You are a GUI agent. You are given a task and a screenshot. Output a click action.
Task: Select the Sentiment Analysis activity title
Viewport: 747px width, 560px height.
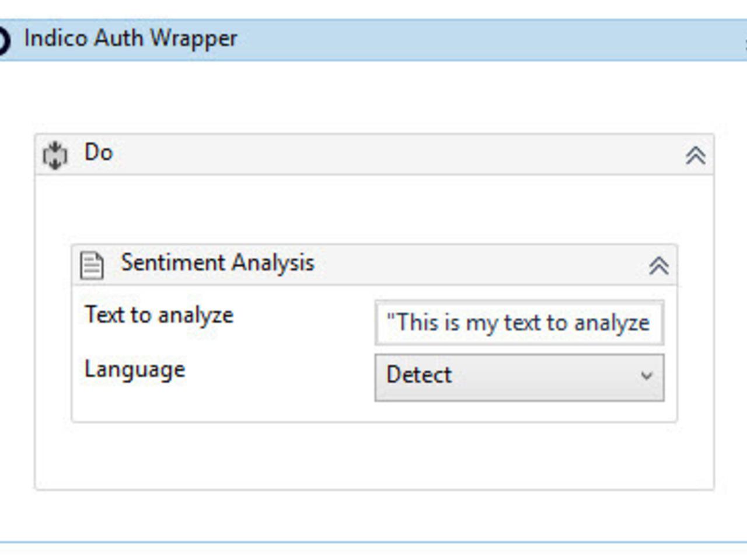coord(218,263)
